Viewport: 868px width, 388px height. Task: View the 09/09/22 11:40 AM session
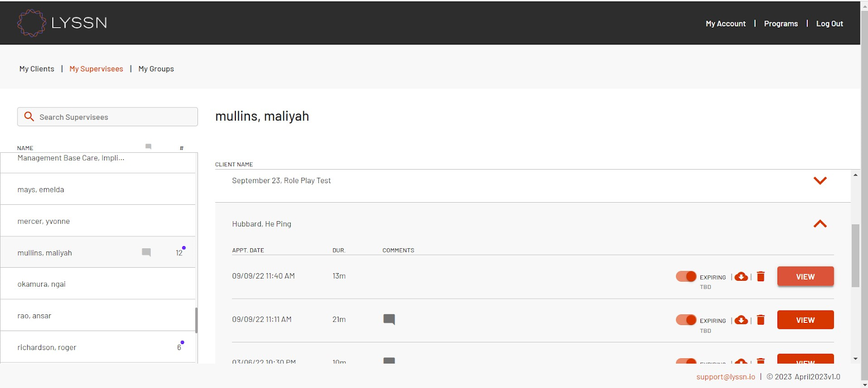pos(805,276)
